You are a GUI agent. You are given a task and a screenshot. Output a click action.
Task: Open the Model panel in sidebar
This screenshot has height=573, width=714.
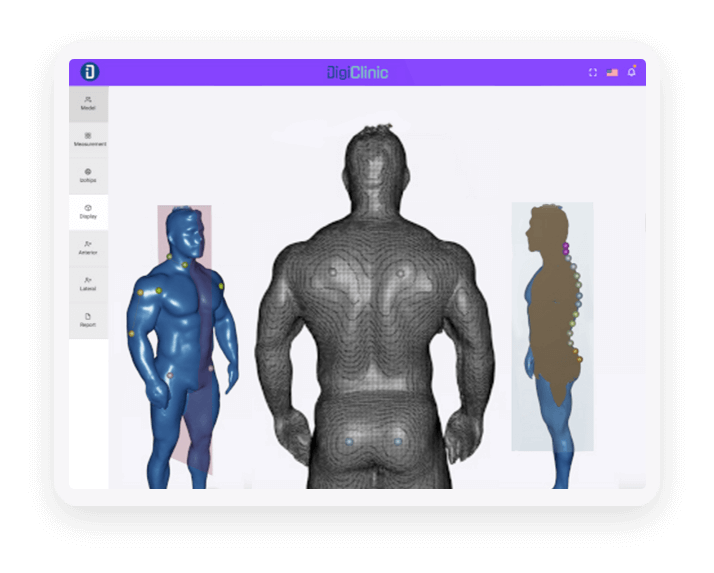[88, 103]
